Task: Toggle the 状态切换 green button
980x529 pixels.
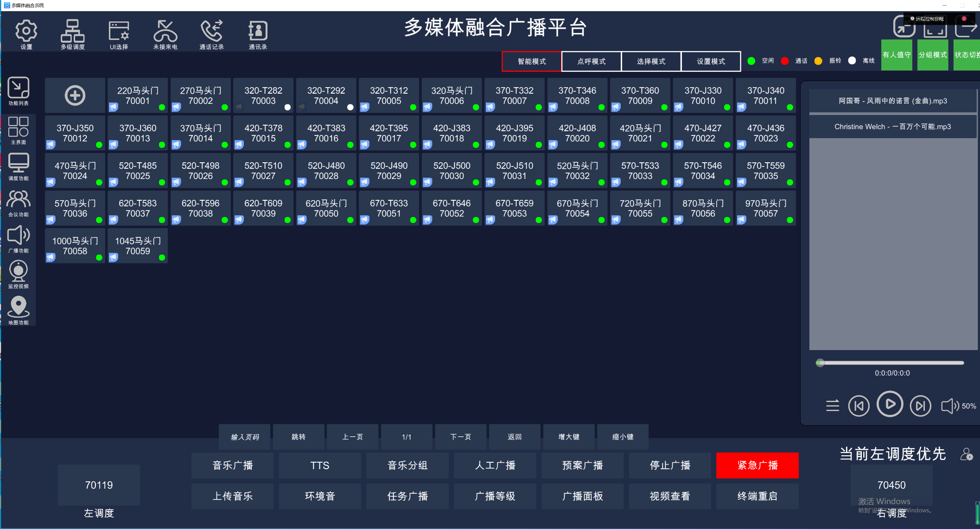Action: [x=967, y=55]
